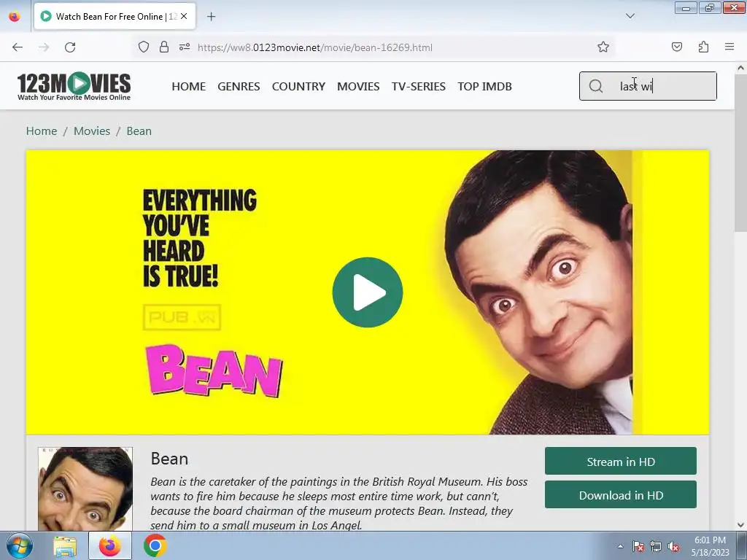Click the muted volume tray icon
This screenshot has height=560, width=747.
tap(673, 546)
